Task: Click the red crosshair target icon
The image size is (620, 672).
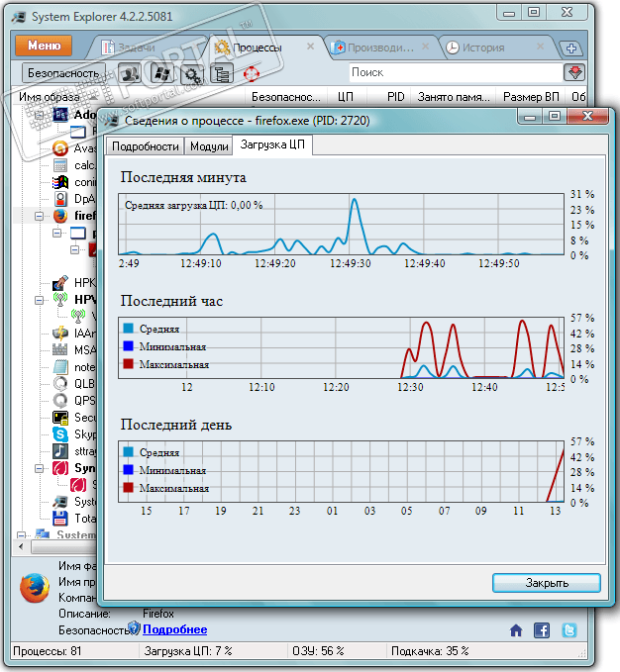Action: (252, 73)
